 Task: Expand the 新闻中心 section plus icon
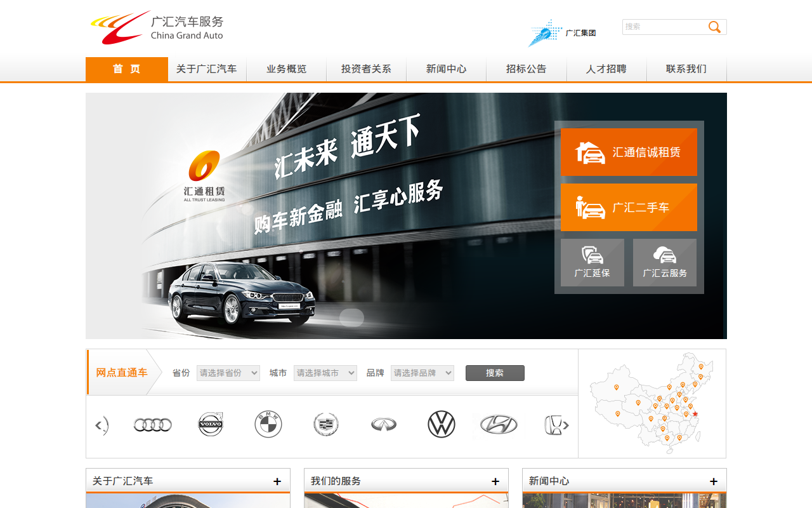714,481
